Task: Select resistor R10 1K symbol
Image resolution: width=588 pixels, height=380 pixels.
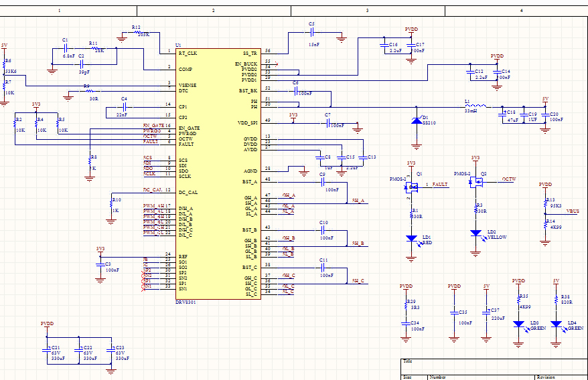Action: (111, 203)
